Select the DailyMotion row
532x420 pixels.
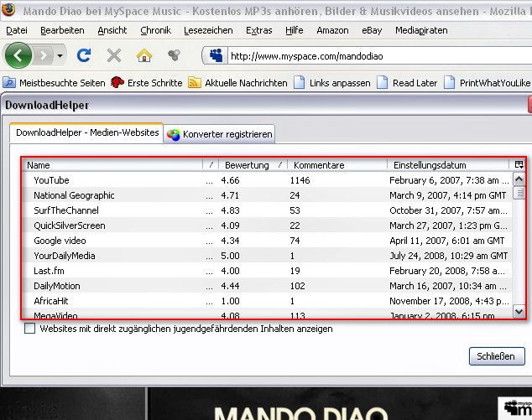(267, 286)
